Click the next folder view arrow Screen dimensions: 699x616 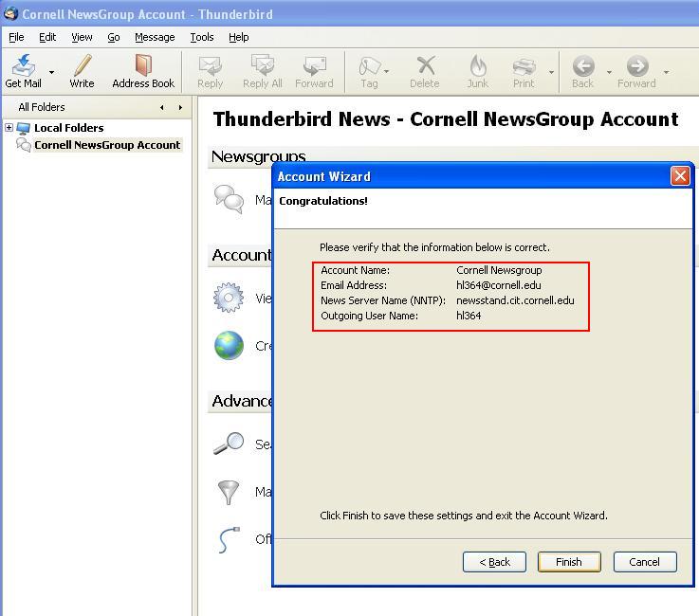[180, 107]
